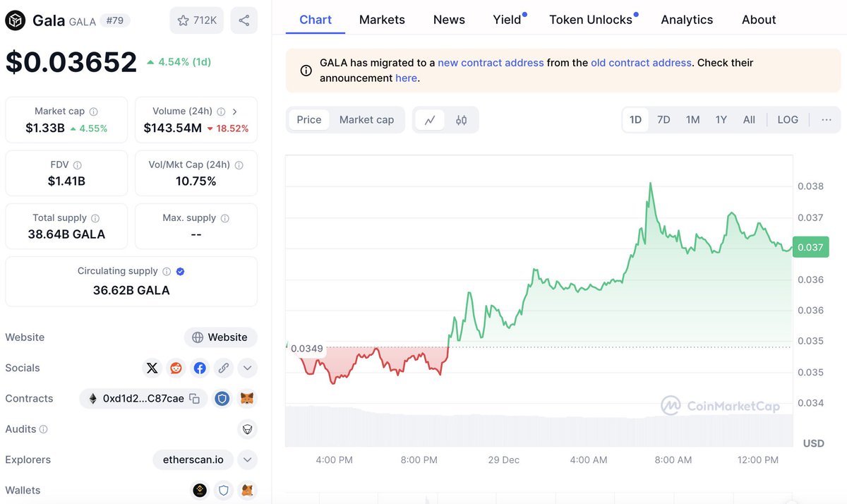The image size is (847, 504).
Task: Open the Trust Wallet shield icon
Action: click(x=223, y=490)
